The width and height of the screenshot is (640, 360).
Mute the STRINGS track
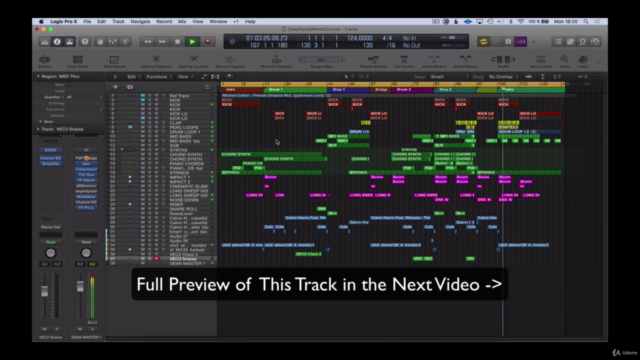[142, 173]
